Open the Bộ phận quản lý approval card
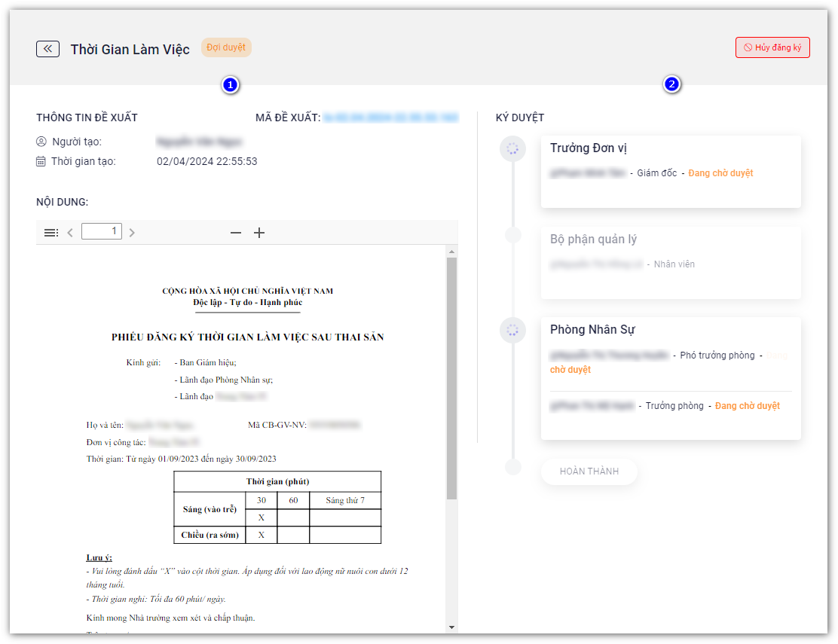838x644 pixels. [670, 262]
